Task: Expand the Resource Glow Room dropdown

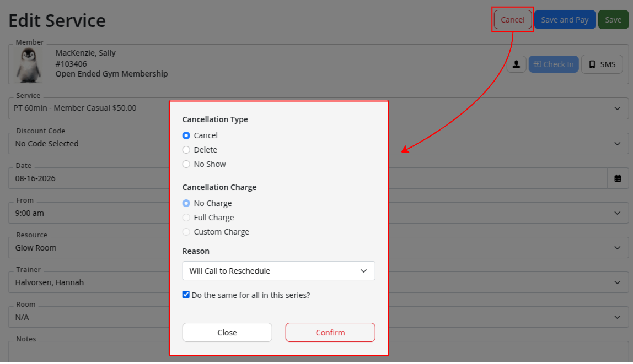Action: 617,248
